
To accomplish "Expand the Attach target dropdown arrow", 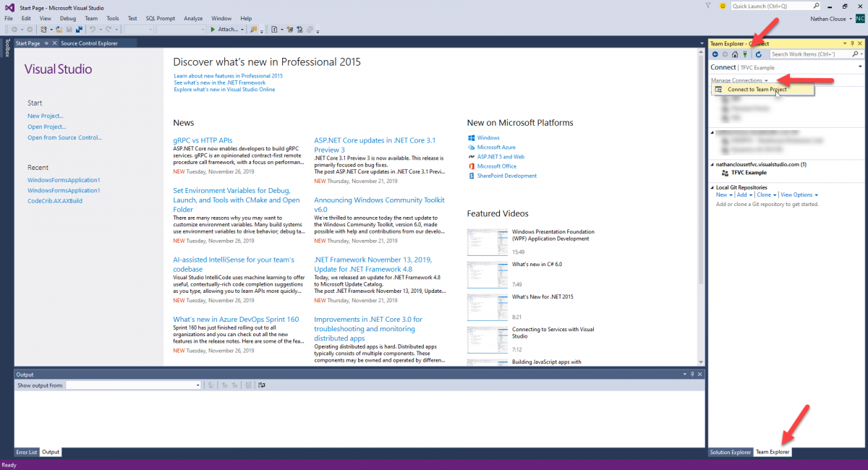I will pos(242,30).
